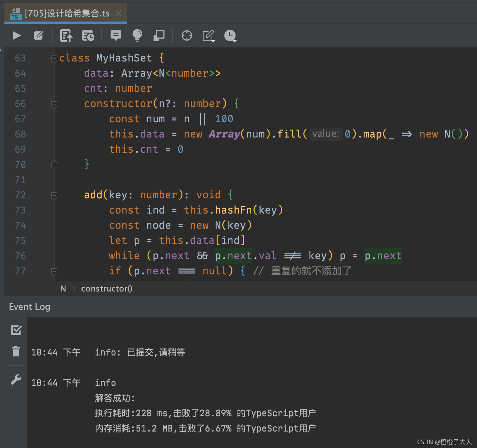
Task: Click line number 72 gutter
Action: click(x=20, y=195)
